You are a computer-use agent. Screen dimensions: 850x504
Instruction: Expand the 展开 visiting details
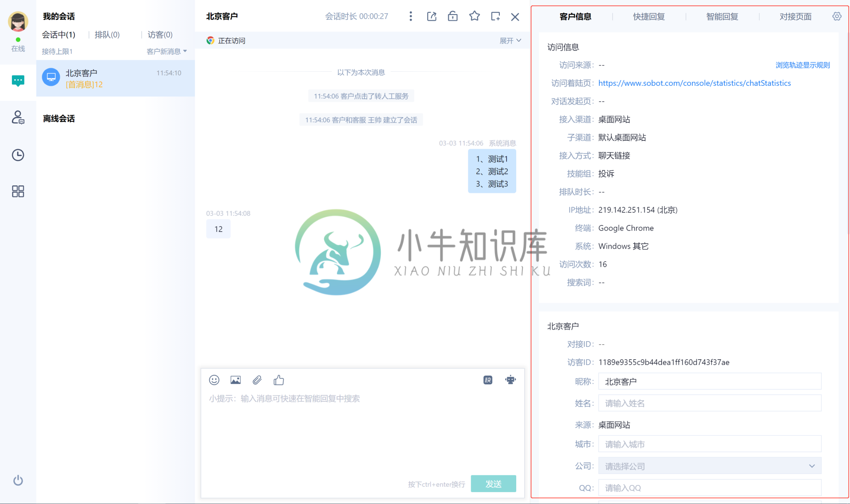510,41
